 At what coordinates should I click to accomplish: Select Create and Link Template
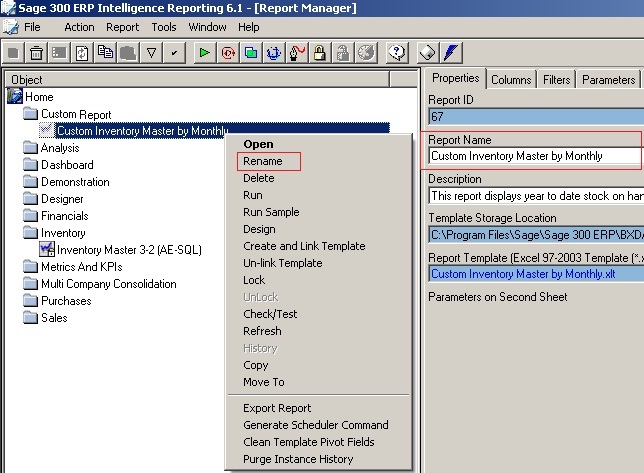(304, 246)
